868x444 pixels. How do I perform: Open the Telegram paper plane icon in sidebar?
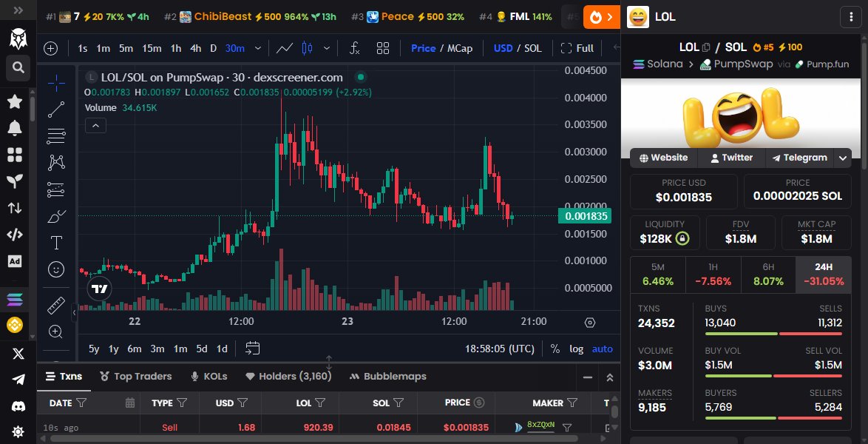18,380
